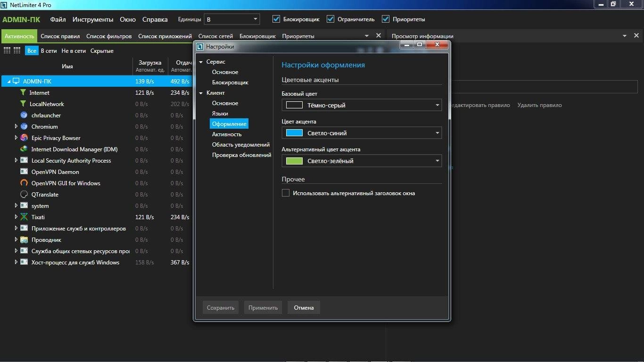Click the Сохранить button
Screen dimensions: 644x362
221,308
